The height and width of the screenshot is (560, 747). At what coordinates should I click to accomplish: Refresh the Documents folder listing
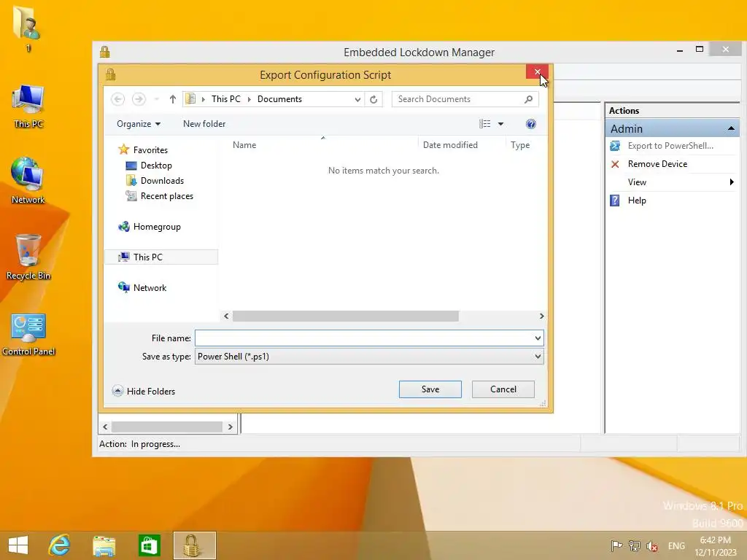pyautogui.click(x=373, y=99)
